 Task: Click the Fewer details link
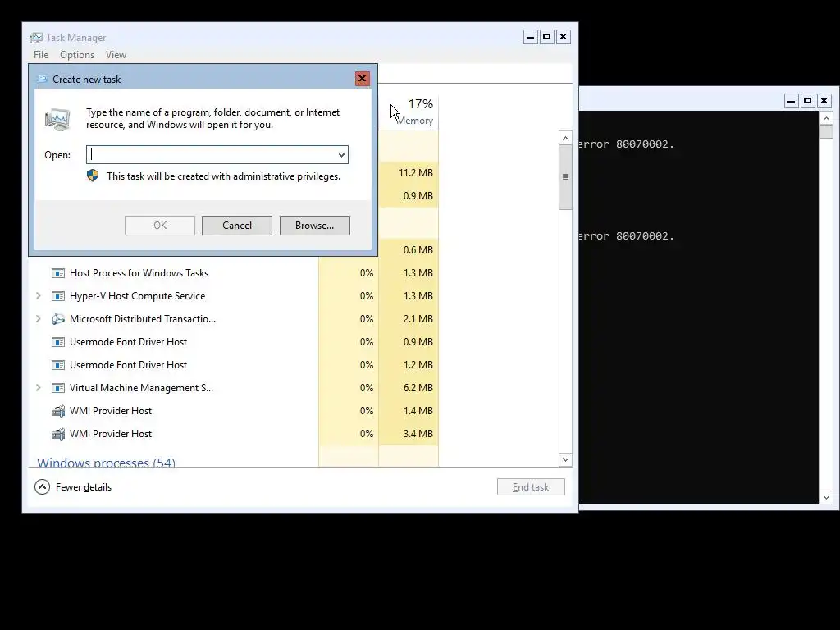[x=84, y=487]
